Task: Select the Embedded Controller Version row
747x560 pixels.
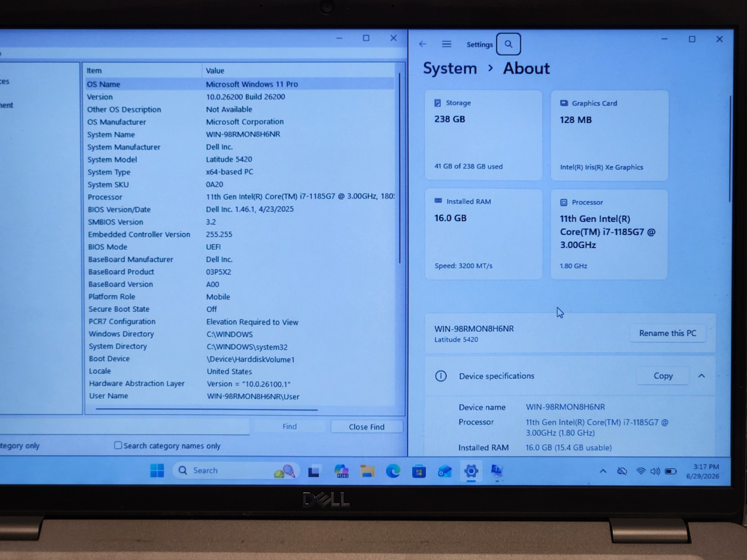Action: tap(240, 234)
